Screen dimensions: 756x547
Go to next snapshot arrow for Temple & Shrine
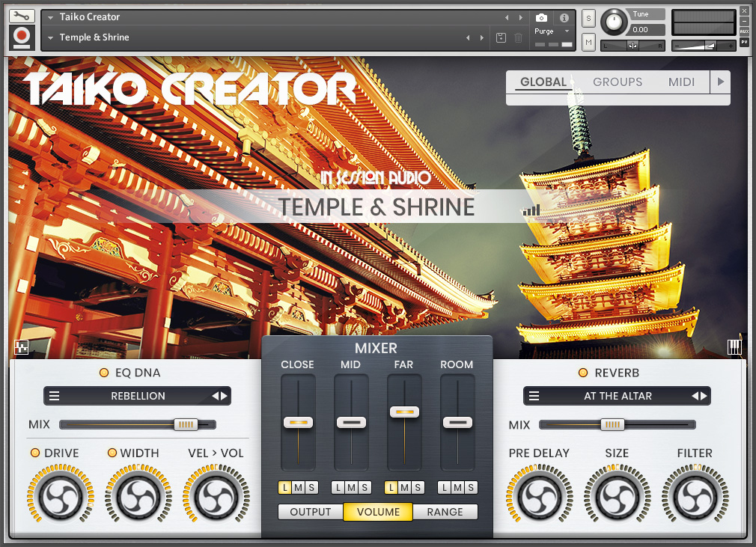(x=481, y=37)
